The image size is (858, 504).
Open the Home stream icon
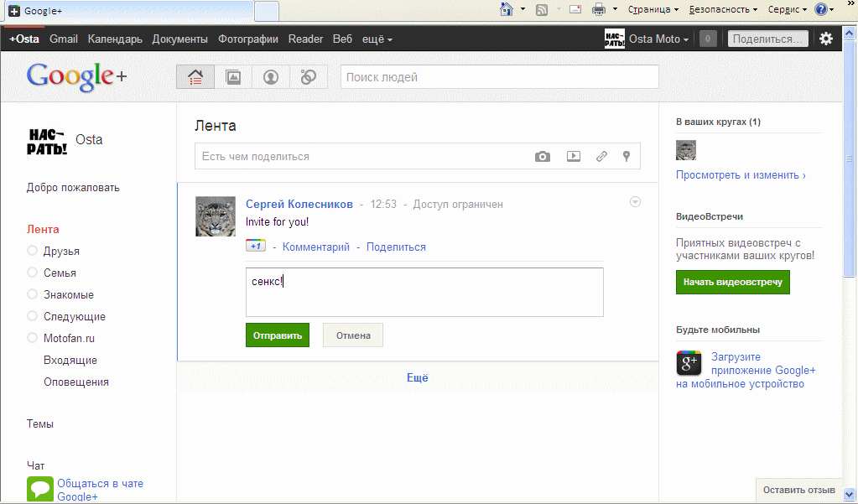click(195, 77)
